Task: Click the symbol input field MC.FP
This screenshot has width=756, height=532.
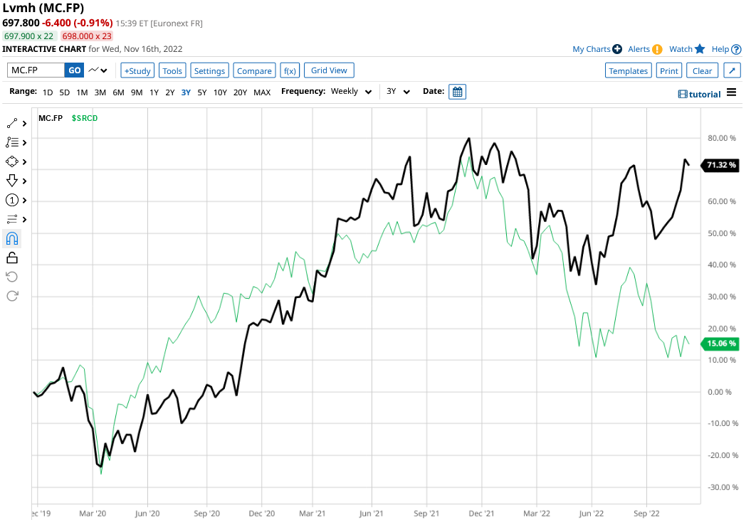Action: pos(36,70)
